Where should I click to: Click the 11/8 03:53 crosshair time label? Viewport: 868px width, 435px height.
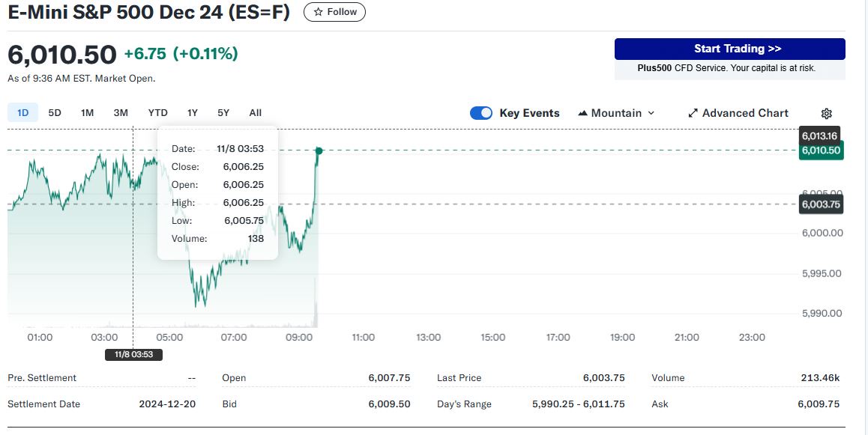coord(134,354)
